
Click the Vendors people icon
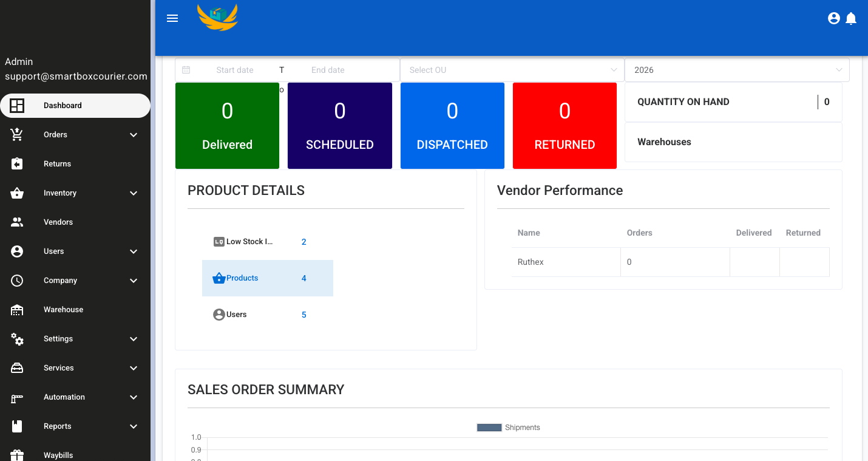tap(17, 222)
